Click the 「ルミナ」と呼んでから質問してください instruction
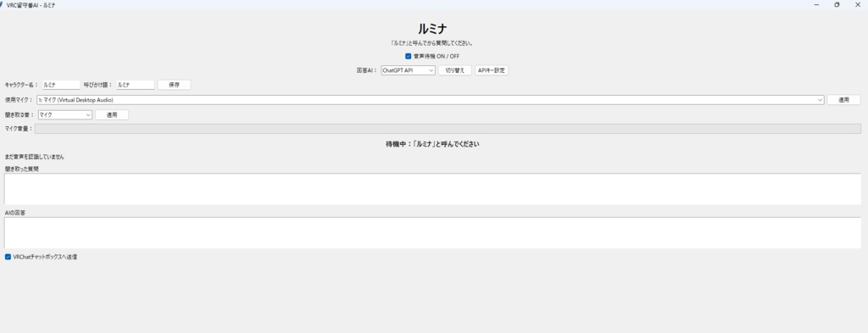Image resolution: width=868 pixels, height=333 pixels. click(432, 43)
